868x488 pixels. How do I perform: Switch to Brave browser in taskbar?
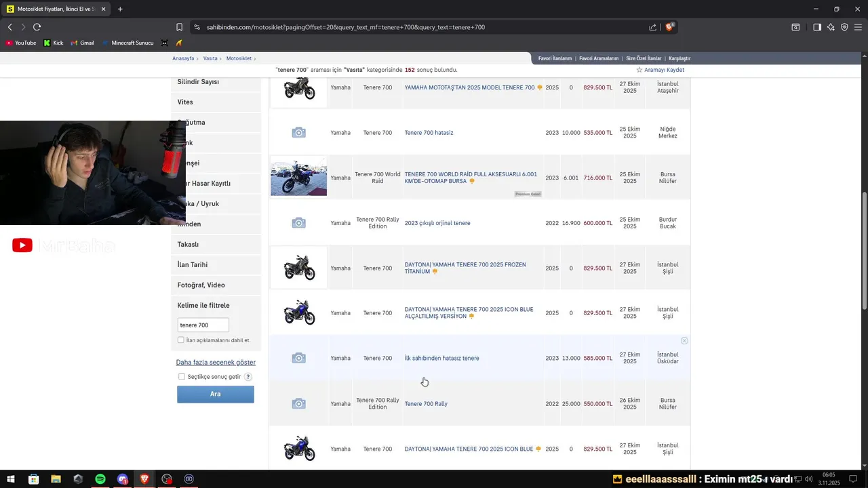(x=144, y=479)
